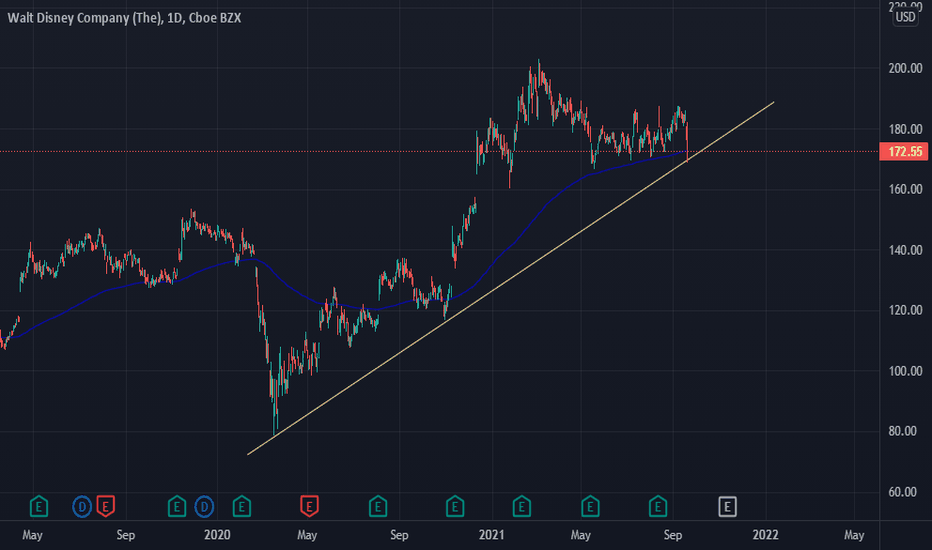Click the 160.00 price axis label
The height and width of the screenshot is (550, 932).
[x=905, y=189]
